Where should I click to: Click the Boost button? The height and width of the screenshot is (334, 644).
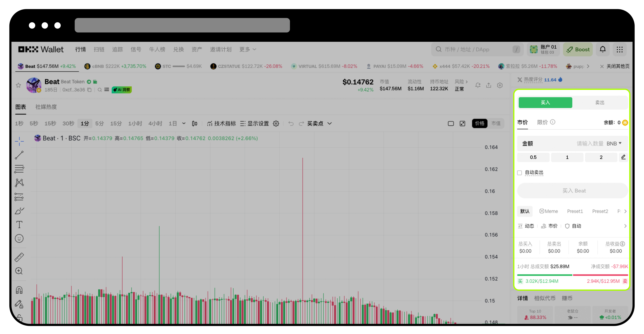578,49
